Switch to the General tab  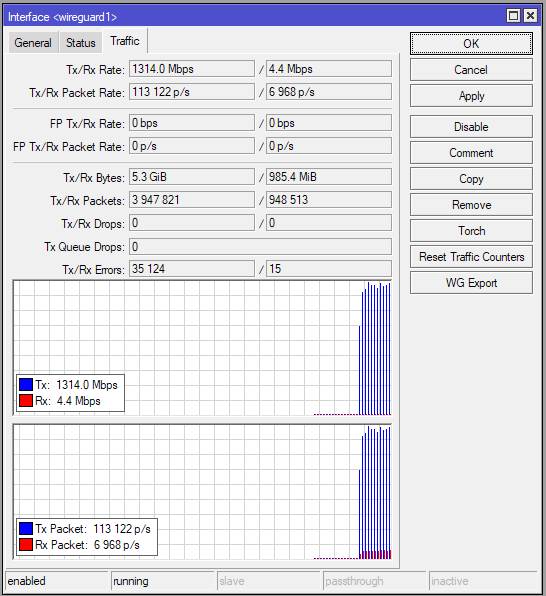tap(33, 43)
